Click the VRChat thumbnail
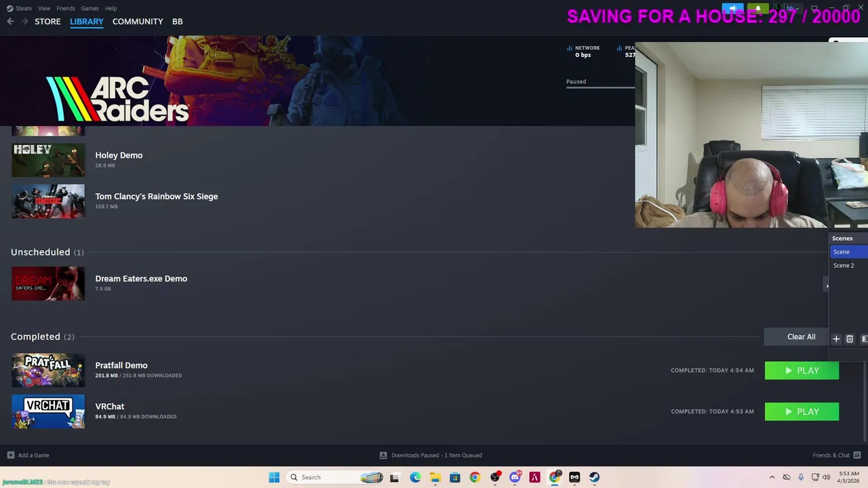Screen dimensions: 868x488 point(48,411)
